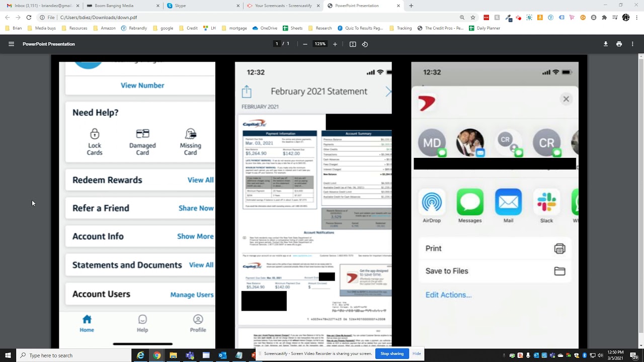Click Stop sharing on Screencastify bar
Screen dimensions: 644x362
392,353
